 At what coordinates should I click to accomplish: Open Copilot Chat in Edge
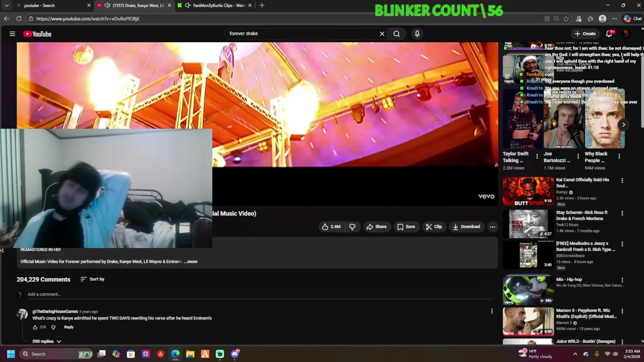click(x=633, y=19)
